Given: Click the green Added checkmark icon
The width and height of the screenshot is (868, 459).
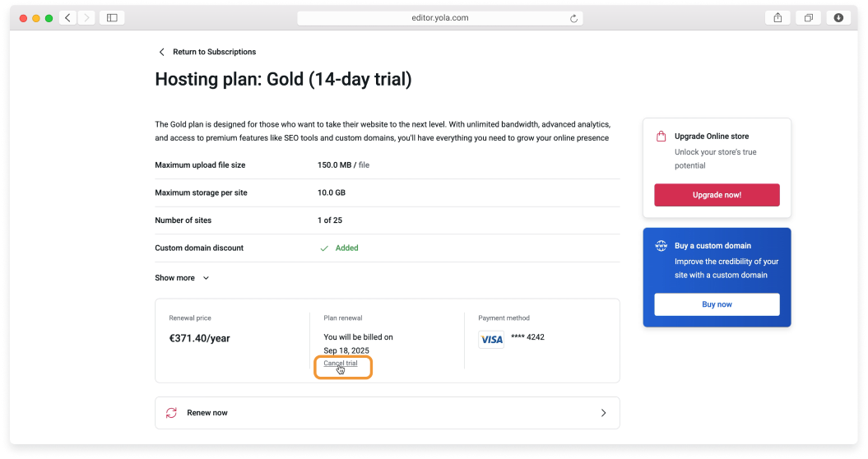Looking at the screenshot, I should [x=324, y=248].
